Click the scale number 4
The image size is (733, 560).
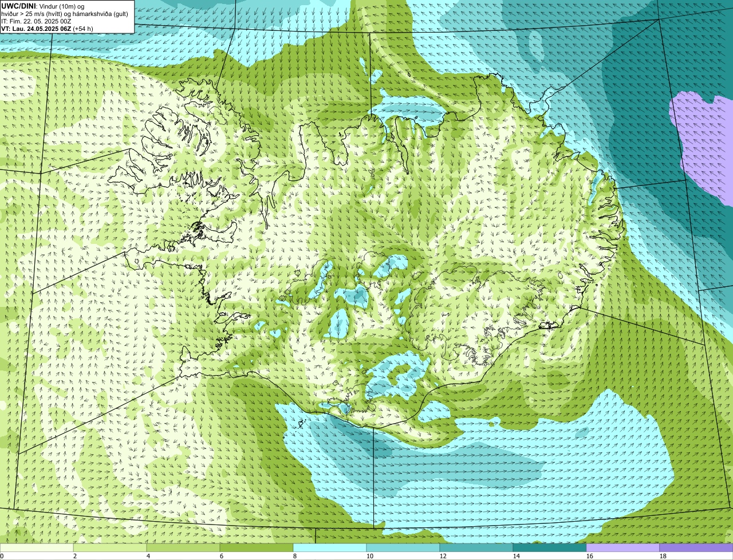pos(148,556)
